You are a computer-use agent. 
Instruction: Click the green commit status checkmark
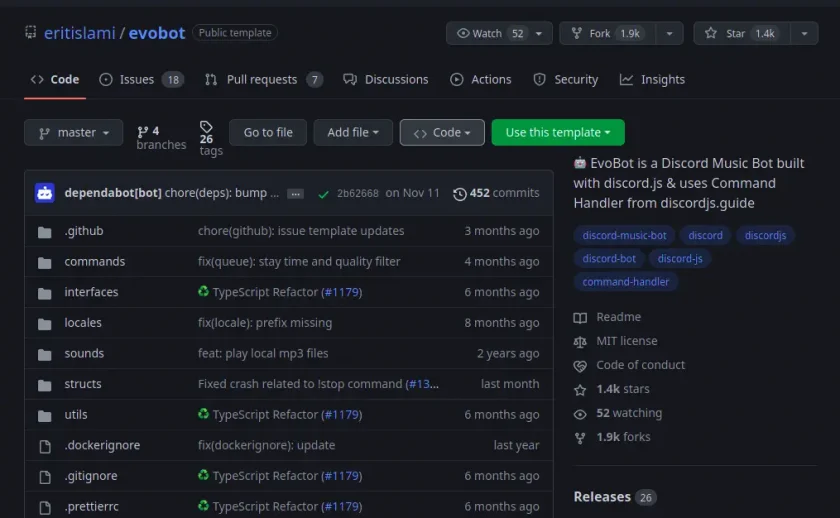coord(323,194)
